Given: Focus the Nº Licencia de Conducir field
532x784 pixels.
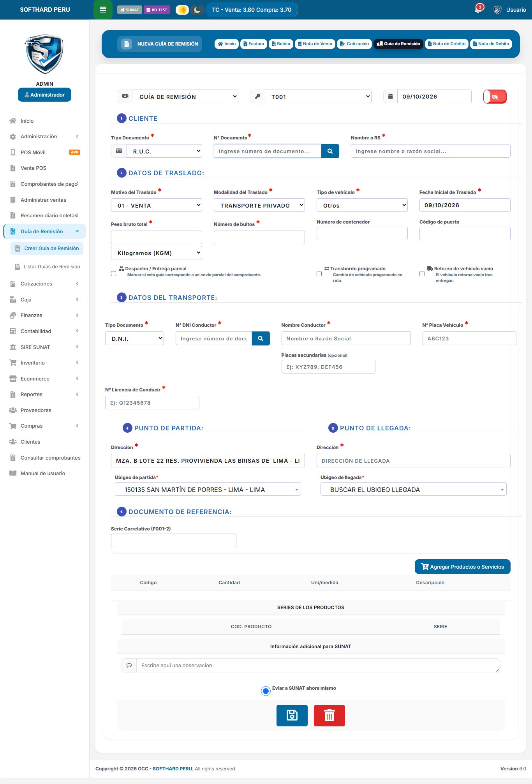Looking at the screenshot, I should click(152, 403).
